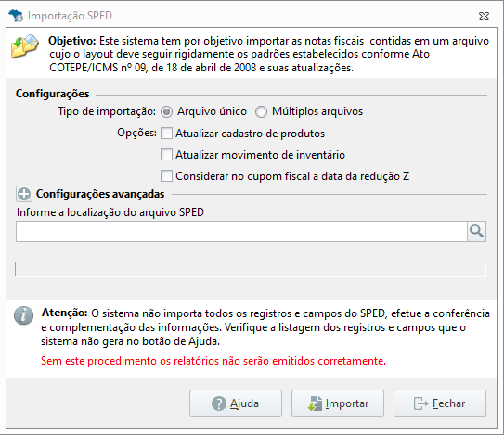Click the exit door icon on Fechar
The height and width of the screenshot is (435, 504).
pyautogui.click(x=420, y=403)
